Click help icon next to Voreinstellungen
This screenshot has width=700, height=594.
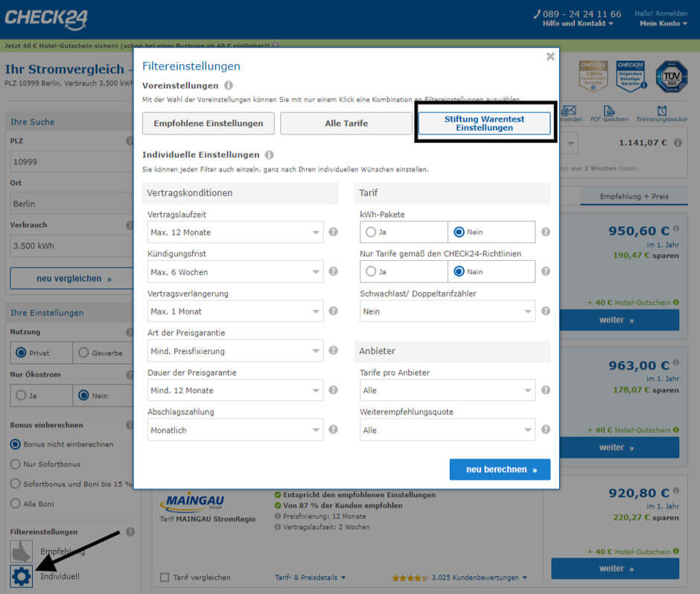point(229,86)
